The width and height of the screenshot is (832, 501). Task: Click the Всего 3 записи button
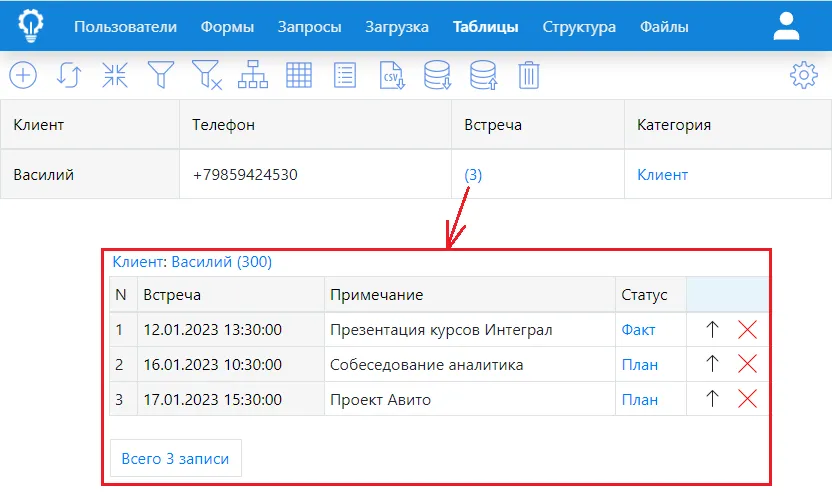click(x=176, y=458)
